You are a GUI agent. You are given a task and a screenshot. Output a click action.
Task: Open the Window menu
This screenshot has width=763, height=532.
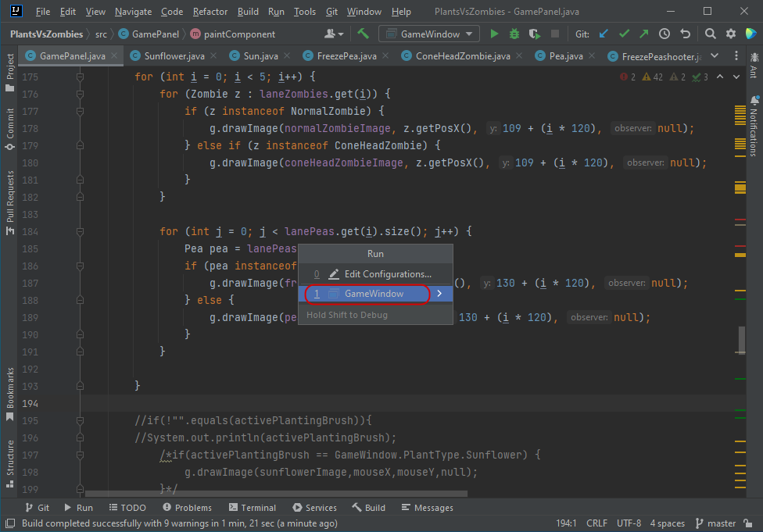point(364,11)
